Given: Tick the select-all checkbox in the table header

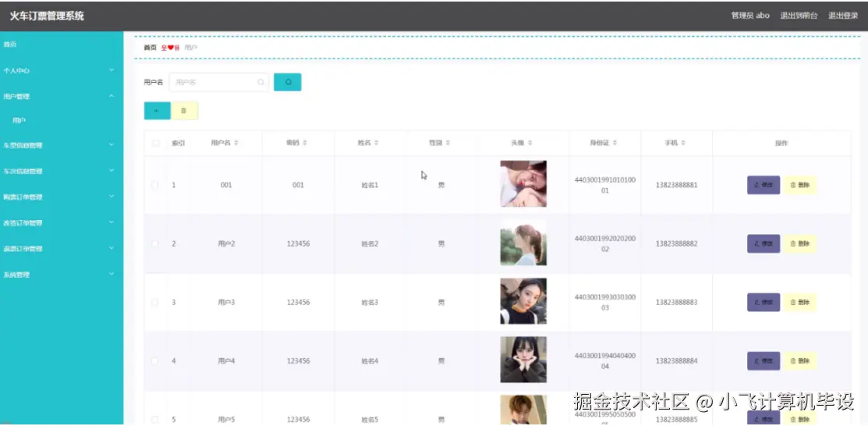Looking at the screenshot, I should tap(155, 143).
